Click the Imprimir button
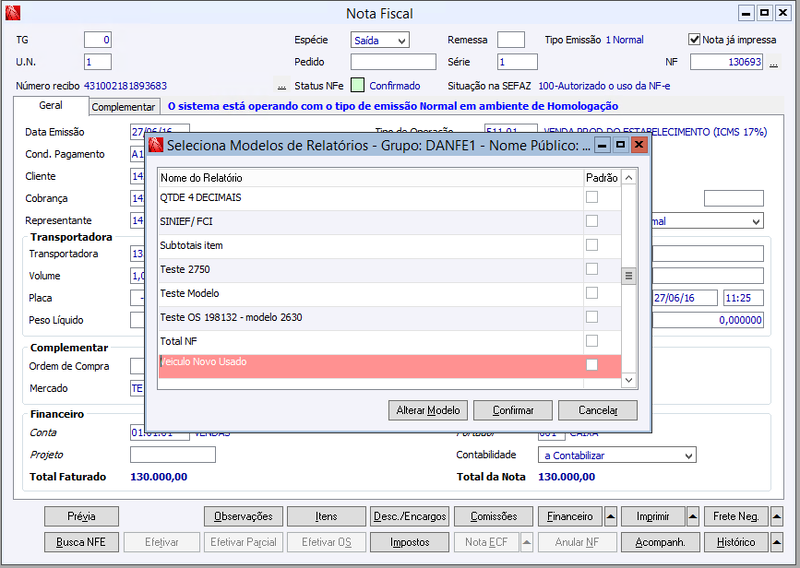The height and width of the screenshot is (568, 800). click(653, 516)
